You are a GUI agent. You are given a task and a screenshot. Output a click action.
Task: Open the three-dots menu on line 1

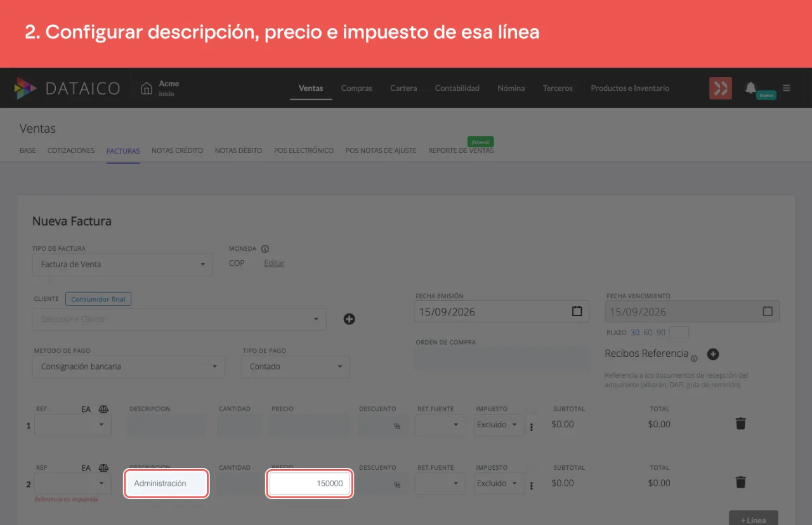pyautogui.click(x=532, y=427)
